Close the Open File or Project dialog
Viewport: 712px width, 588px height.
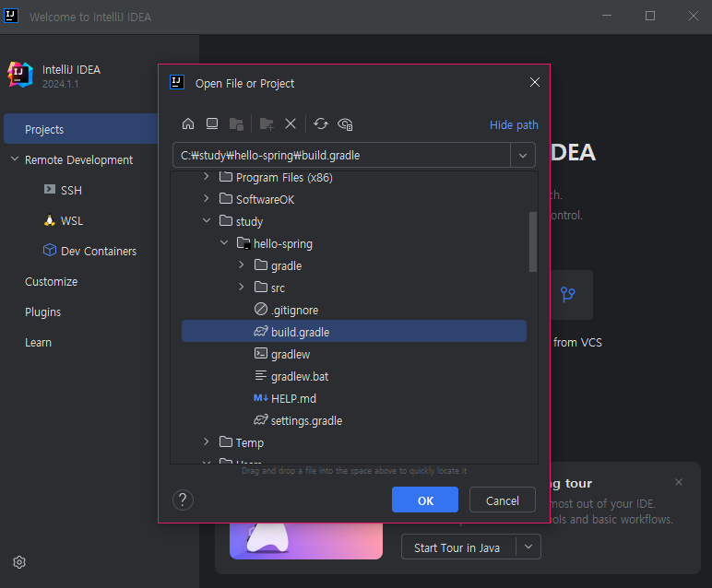pyautogui.click(x=535, y=82)
